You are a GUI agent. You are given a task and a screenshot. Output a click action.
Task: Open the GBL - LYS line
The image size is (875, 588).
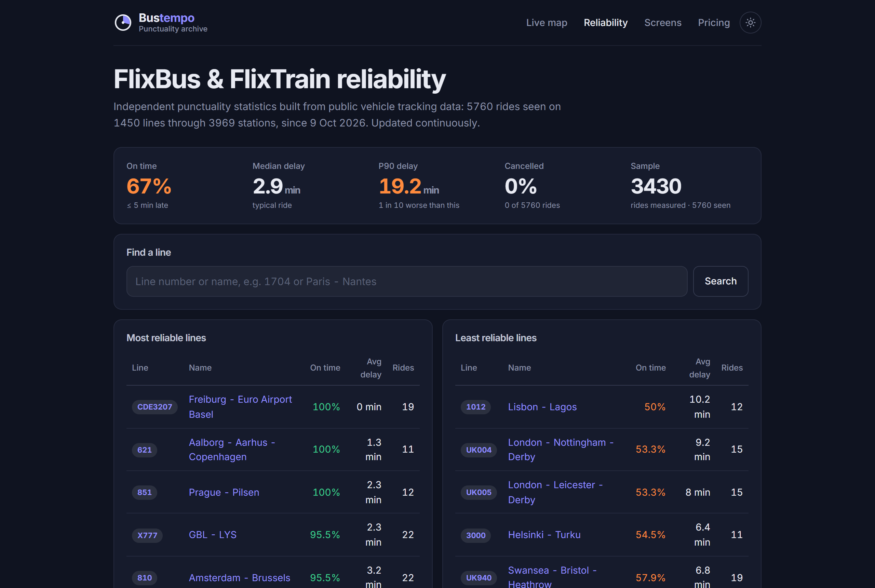pyautogui.click(x=213, y=535)
